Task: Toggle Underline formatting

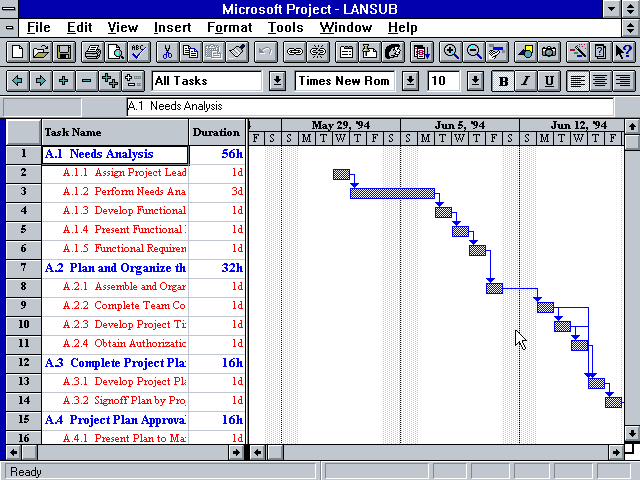Action: pyautogui.click(x=549, y=81)
